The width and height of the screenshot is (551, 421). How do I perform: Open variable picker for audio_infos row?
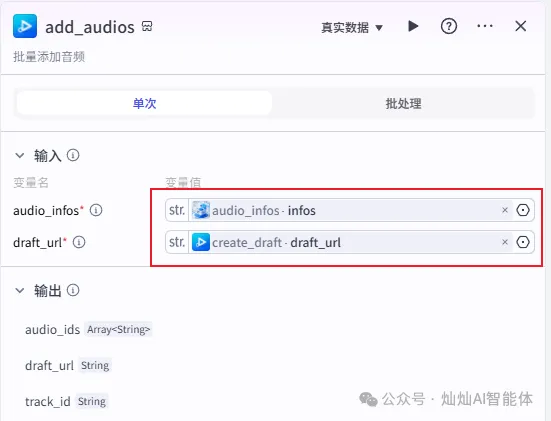[523, 210]
